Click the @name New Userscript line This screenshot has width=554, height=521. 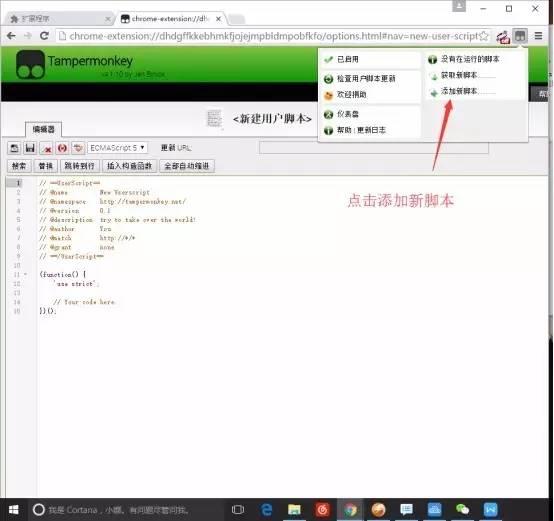tap(94, 192)
